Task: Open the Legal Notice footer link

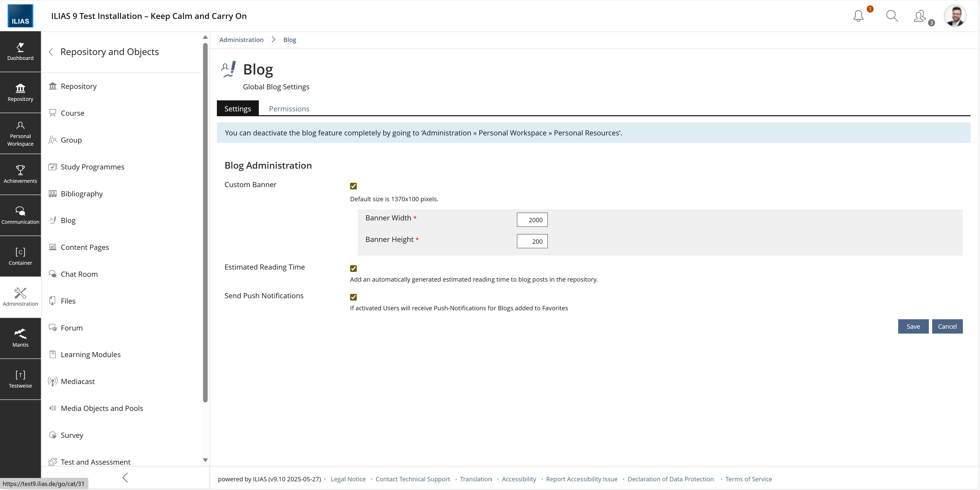Action: 348,479
